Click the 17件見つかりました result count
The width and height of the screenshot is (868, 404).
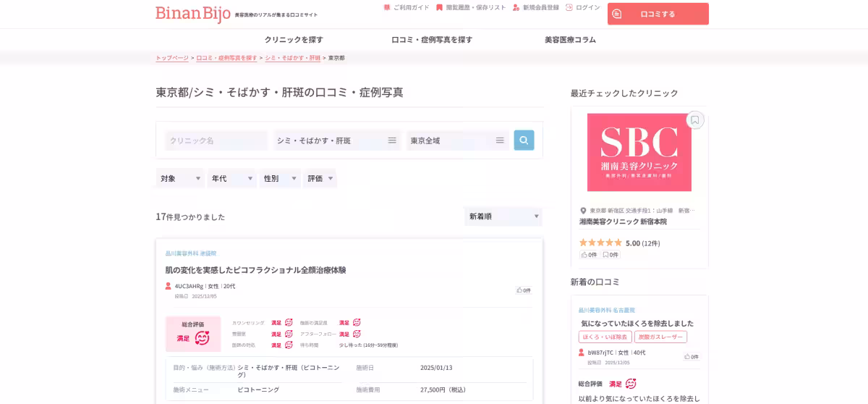click(x=190, y=216)
